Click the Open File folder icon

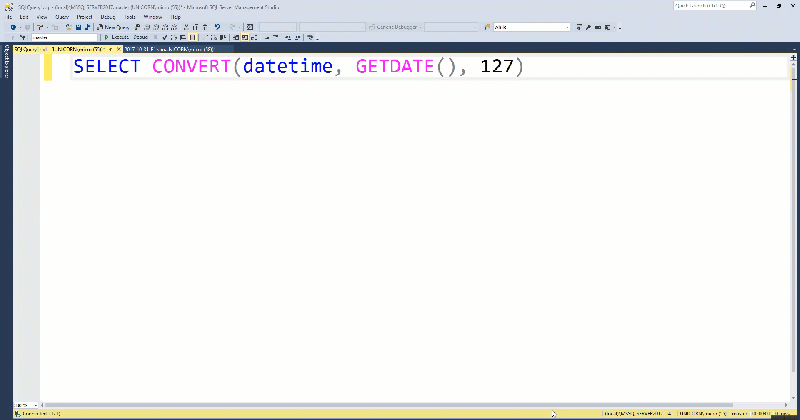(x=69, y=27)
